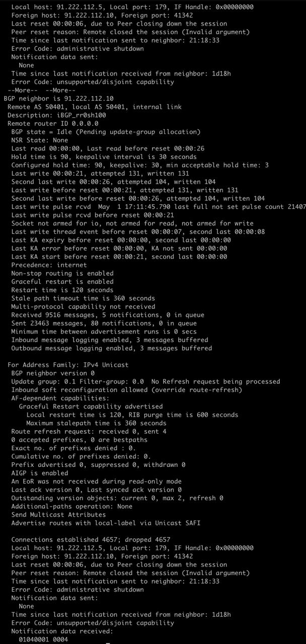Viewport: 306px width, 644px height.
Task: Click the Description iBGP_rr0sh100 text
Action: [56, 115]
